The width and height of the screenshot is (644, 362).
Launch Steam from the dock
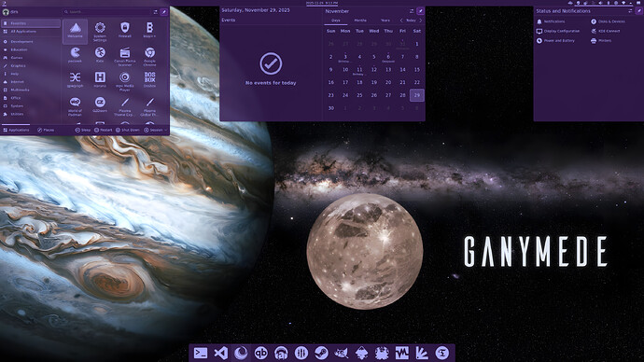(321, 353)
